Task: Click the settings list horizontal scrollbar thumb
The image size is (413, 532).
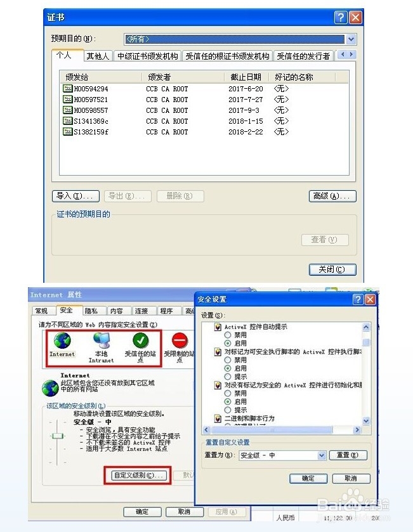Action: tap(272, 430)
